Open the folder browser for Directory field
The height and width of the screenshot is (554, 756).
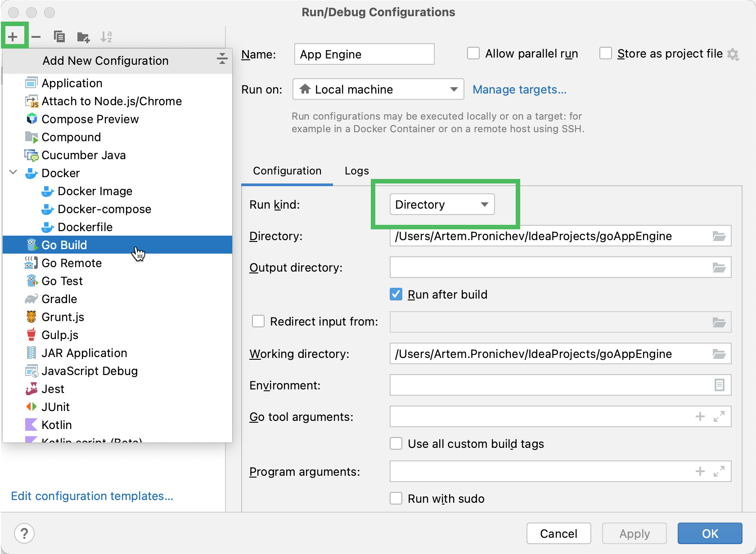click(x=719, y=236)
